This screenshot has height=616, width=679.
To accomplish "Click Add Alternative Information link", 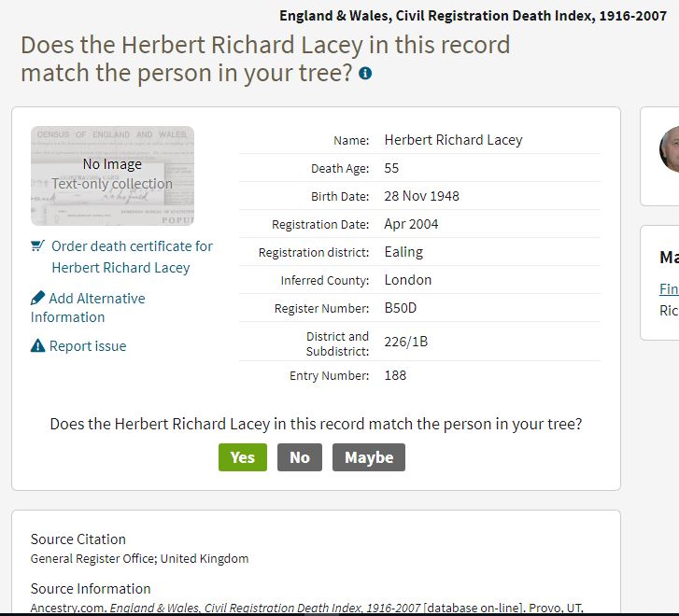I will tap(89, 307).
